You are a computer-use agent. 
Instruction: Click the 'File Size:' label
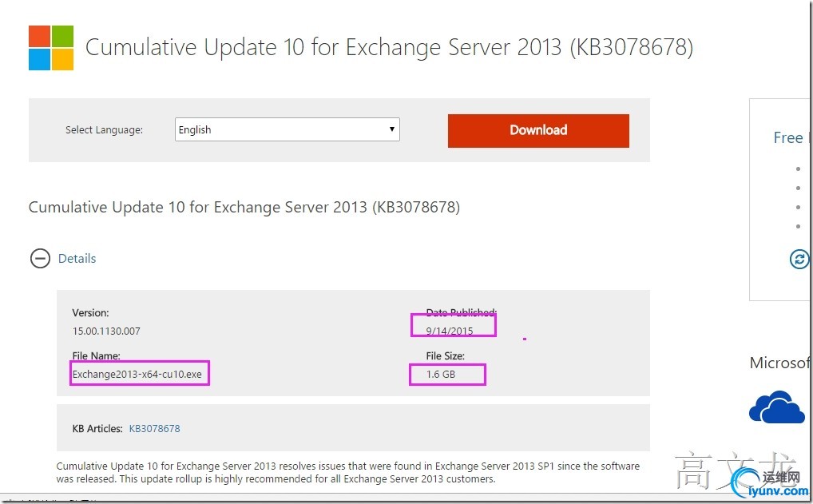coord(446,355)
